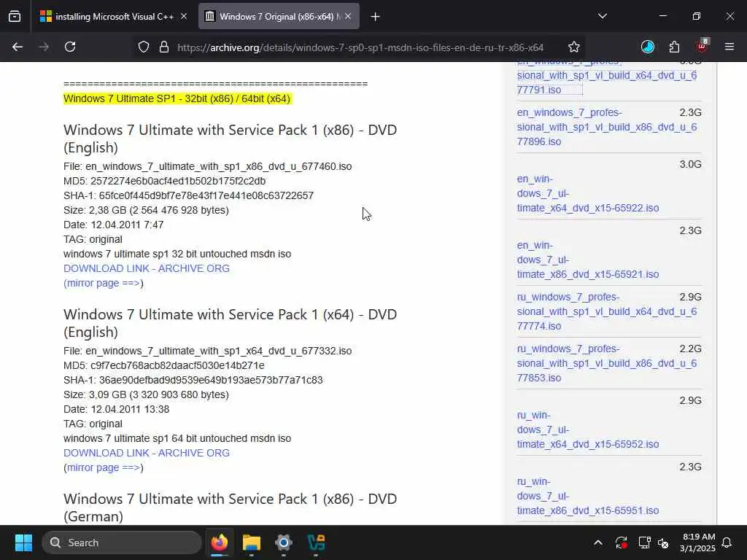
Task: Open the VS-style app taskbar icon
Action: point(316,542)
